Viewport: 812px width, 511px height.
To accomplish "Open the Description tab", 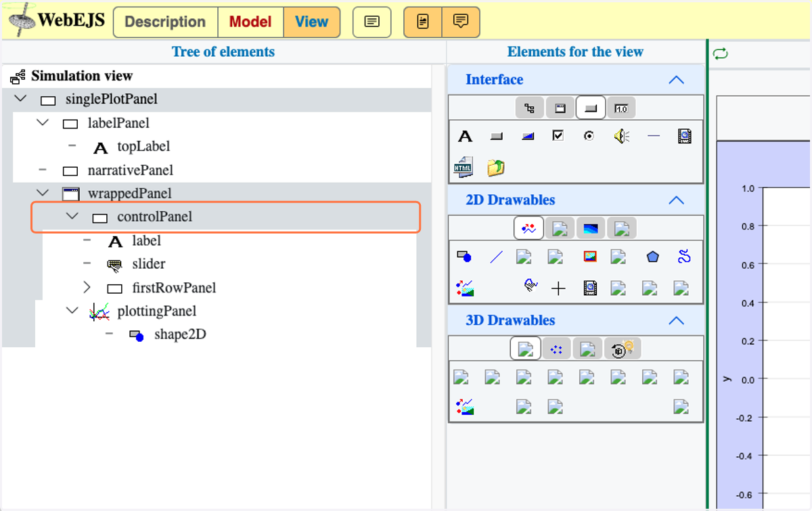I will (165, 22).
